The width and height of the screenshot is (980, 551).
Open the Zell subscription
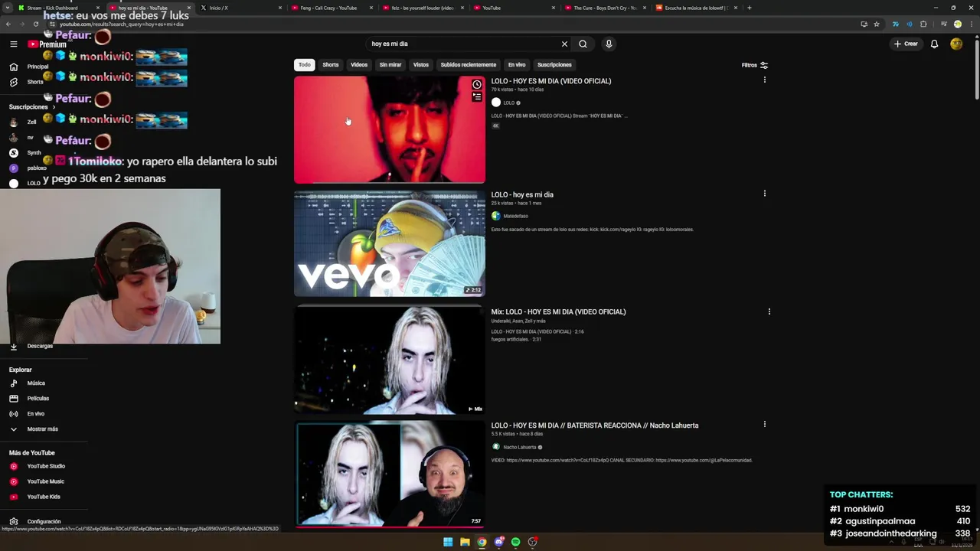pos(31,122)
